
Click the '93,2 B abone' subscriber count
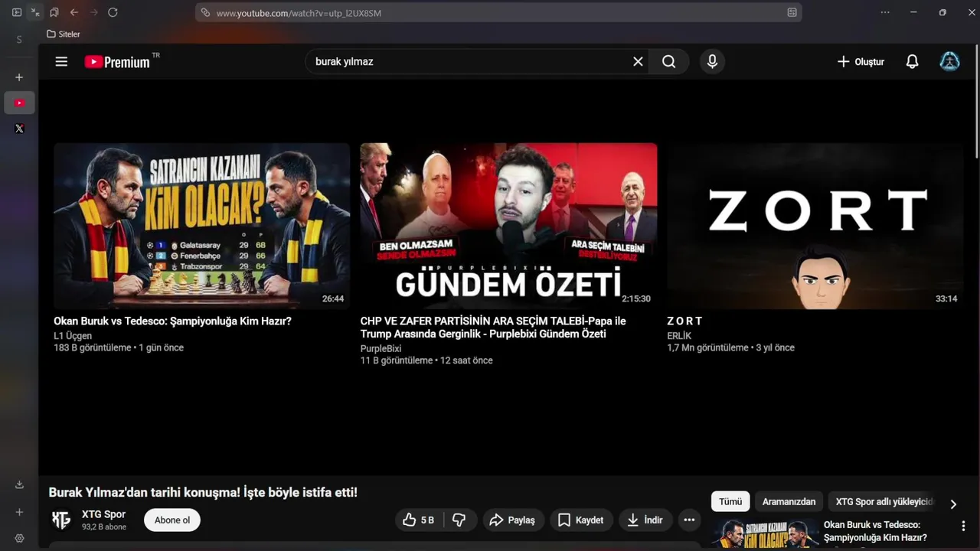[104, 527]
